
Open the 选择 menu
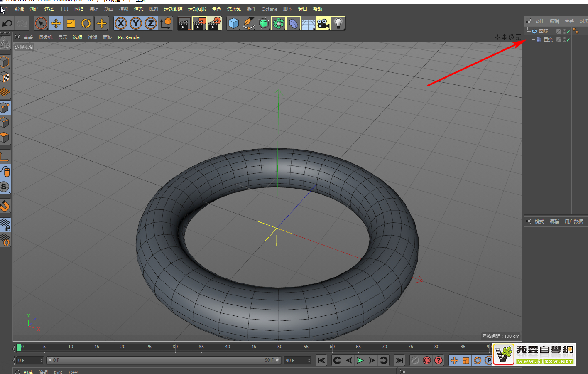[49, 9]
